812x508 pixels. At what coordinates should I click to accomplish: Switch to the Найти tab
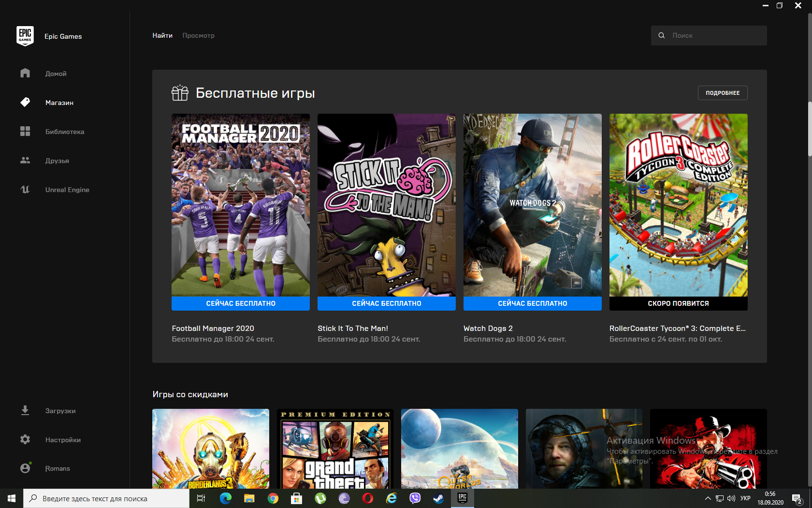click(162, 35)
